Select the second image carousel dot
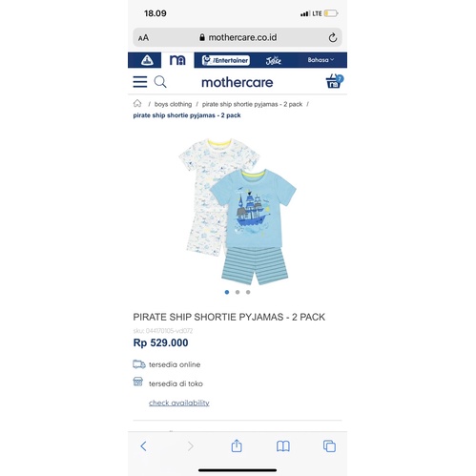The image size is (476, 476). point(238,292)
